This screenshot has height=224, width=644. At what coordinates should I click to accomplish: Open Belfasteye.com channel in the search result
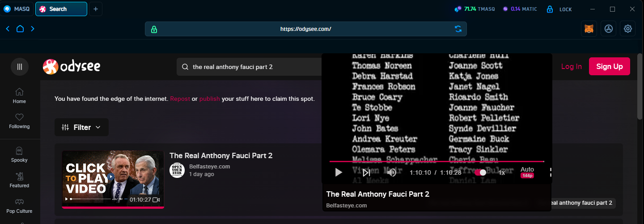[x=210, y=167]
